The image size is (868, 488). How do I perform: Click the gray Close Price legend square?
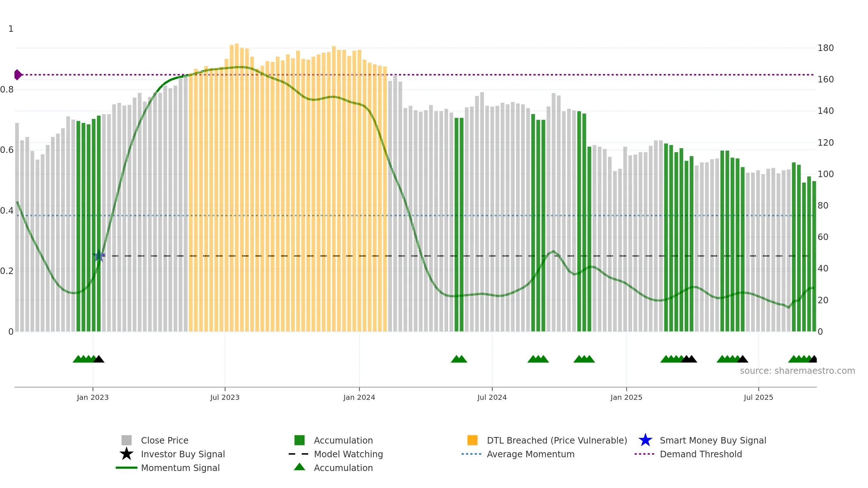[127, 440]
